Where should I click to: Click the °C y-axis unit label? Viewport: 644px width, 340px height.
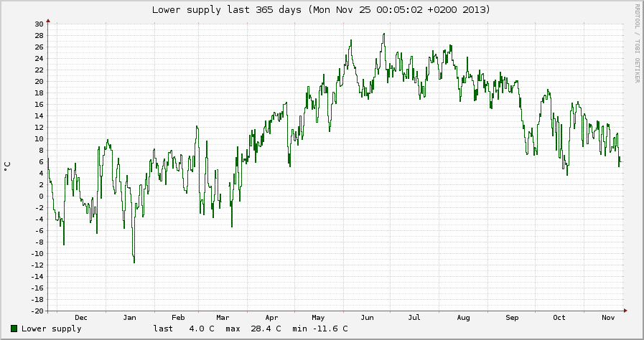point(6,166)
